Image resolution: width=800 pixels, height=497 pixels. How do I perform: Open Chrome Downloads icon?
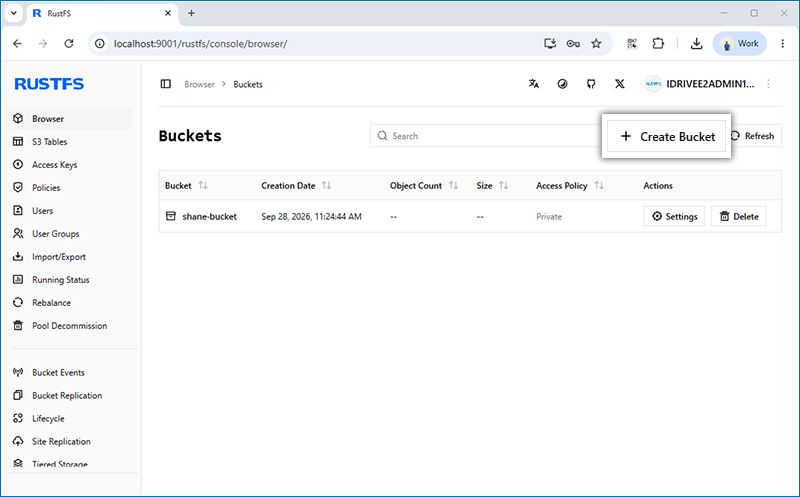point(696,43)
